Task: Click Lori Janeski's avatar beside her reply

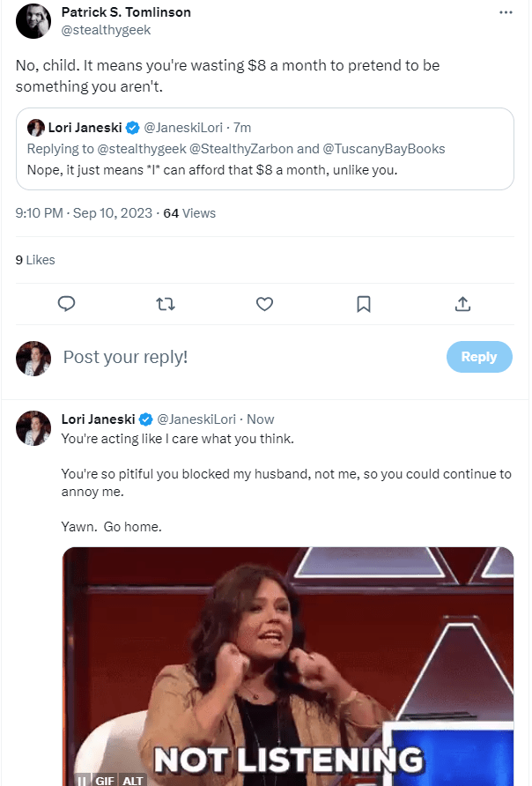Action: 33,429
